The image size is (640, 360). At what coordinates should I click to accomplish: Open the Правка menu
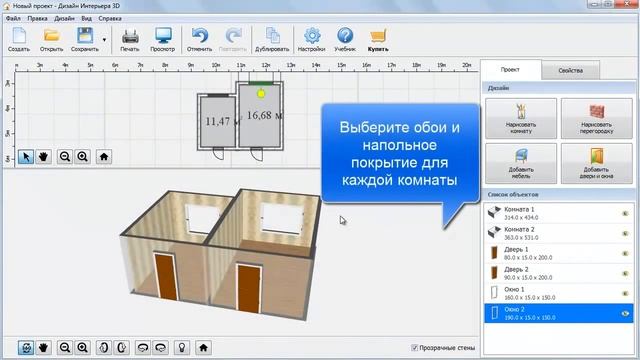coord(37,18)
